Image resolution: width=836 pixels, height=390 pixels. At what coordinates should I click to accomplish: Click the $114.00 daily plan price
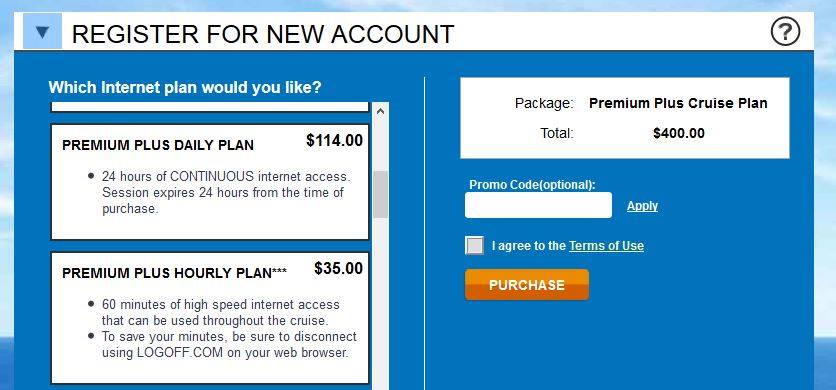[x=334, y=140]
